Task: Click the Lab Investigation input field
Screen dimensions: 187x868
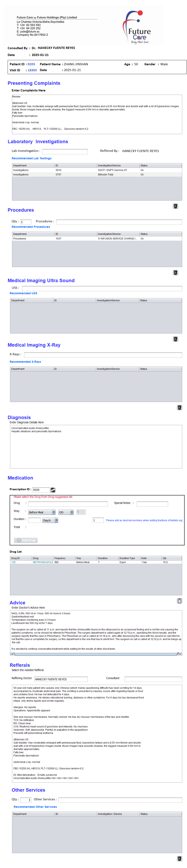Action: pyautogui.click(x=65, y=151)
